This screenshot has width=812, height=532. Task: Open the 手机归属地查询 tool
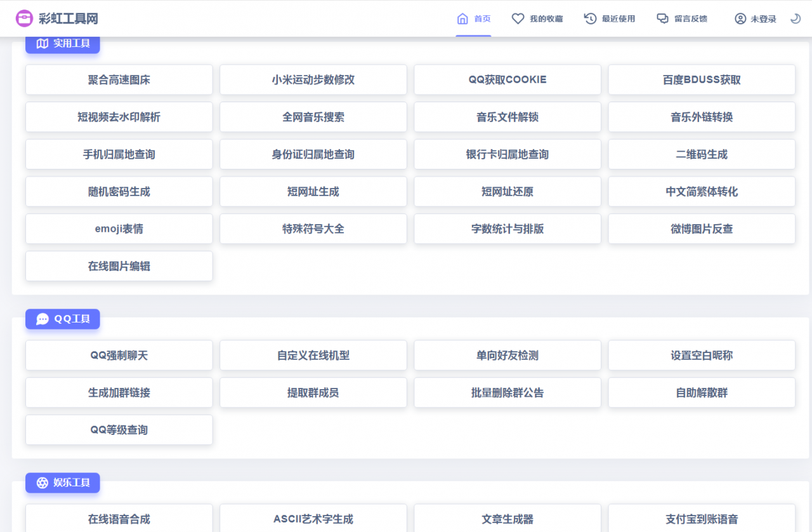click(119, 154)
